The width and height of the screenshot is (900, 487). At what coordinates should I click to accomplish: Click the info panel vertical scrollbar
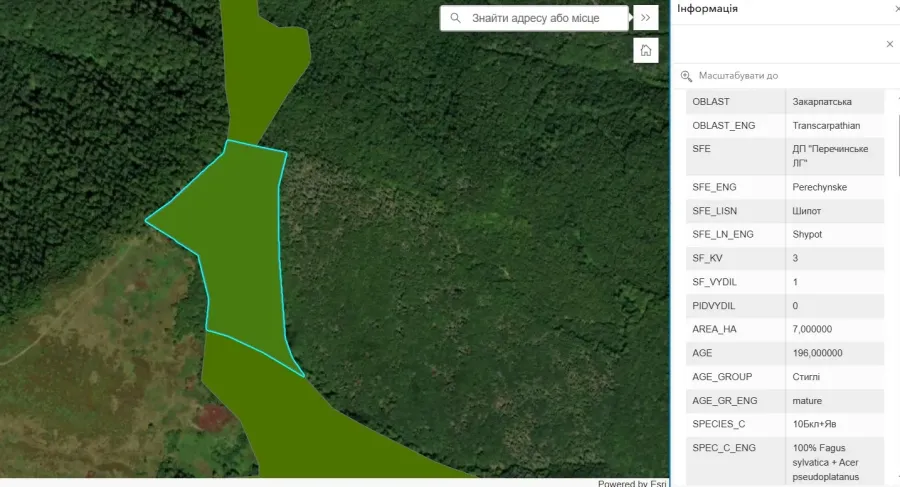896,280
